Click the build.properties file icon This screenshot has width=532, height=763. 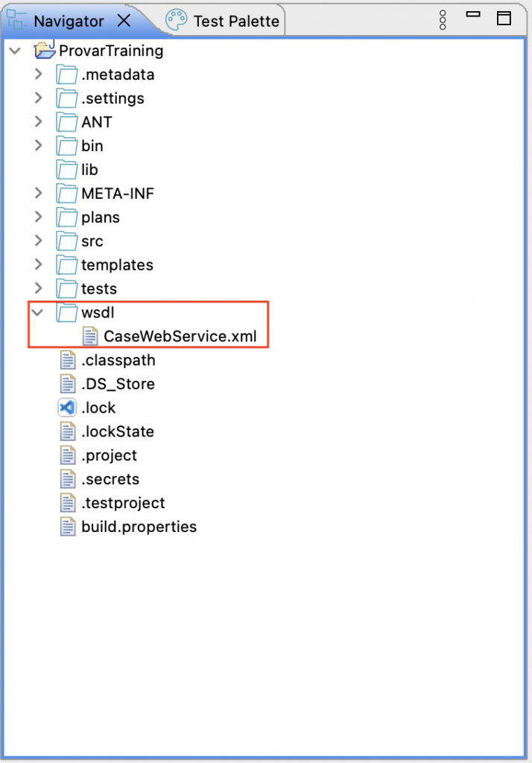68,527
